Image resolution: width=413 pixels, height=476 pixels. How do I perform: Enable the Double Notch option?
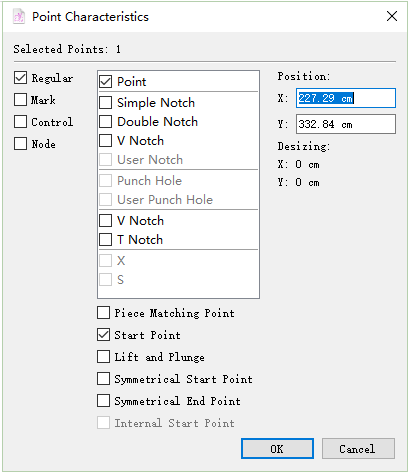pos(106,122)
